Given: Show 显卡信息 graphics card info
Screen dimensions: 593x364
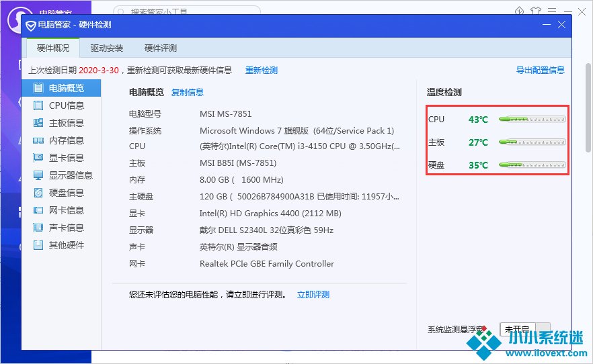Looking at the screenshot, I should 66,158.
